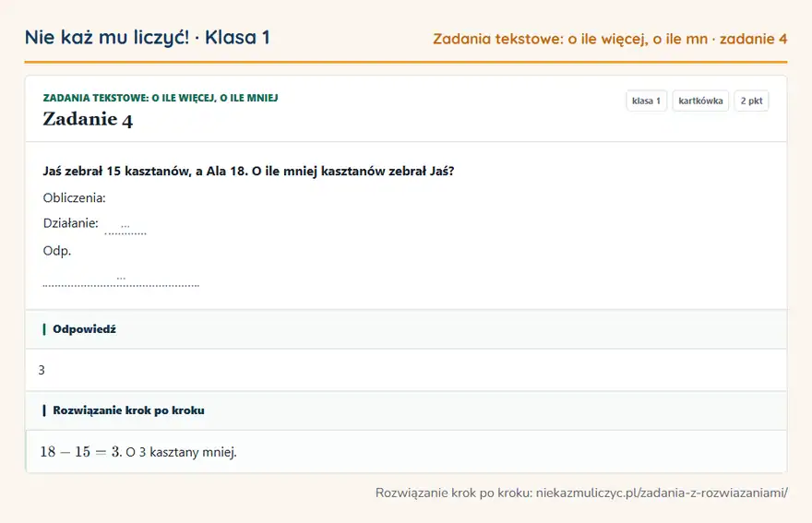Click the dotted blank after 'Działanie:'

click(125, 229)
